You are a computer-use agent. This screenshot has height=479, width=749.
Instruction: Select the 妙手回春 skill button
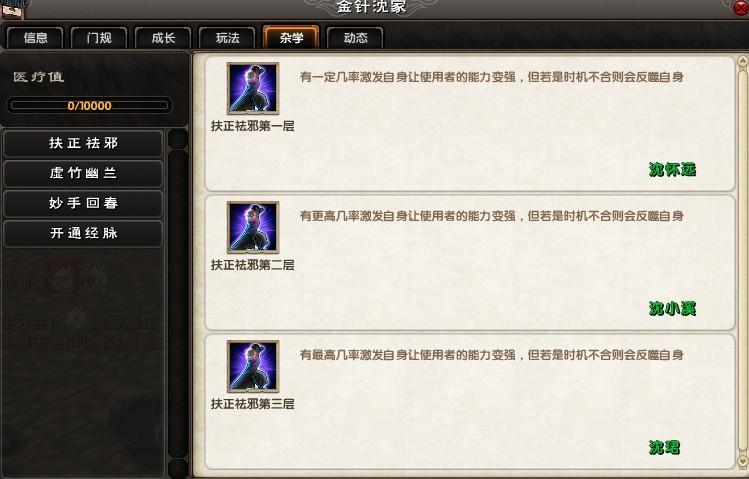(x=83, y=203)
